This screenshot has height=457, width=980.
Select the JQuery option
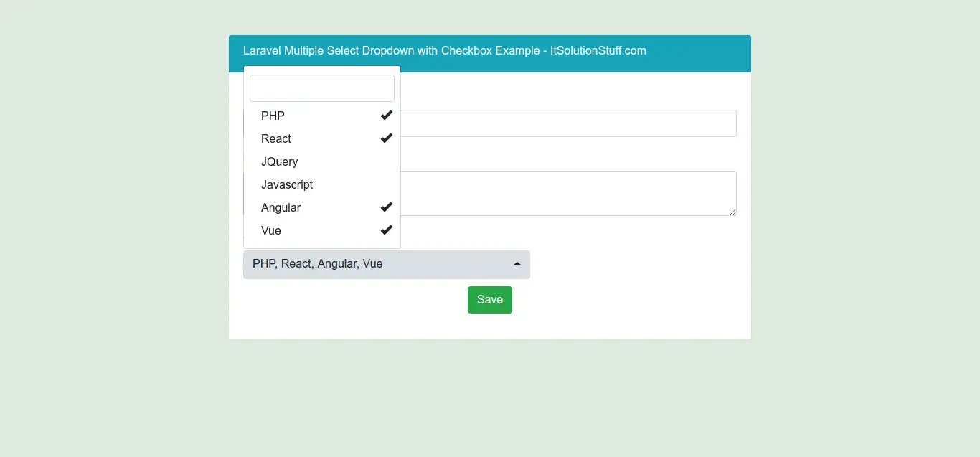click(x=280, y=161)
